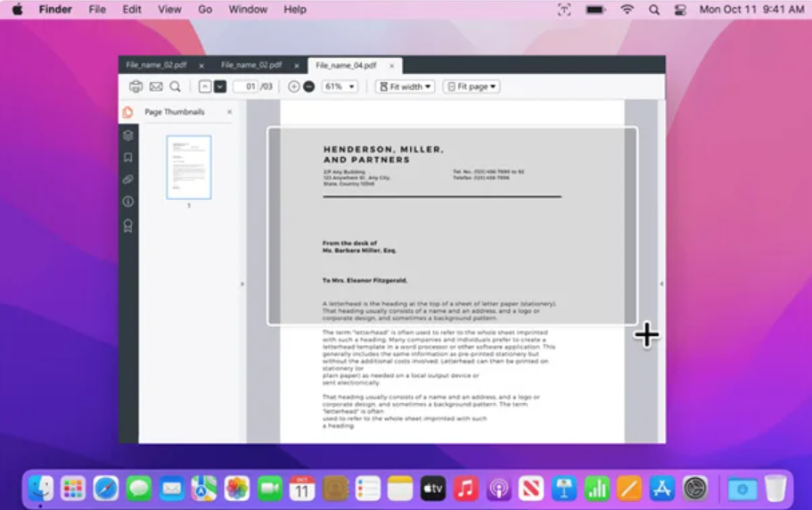Open the Go menu

click(205, 9)
